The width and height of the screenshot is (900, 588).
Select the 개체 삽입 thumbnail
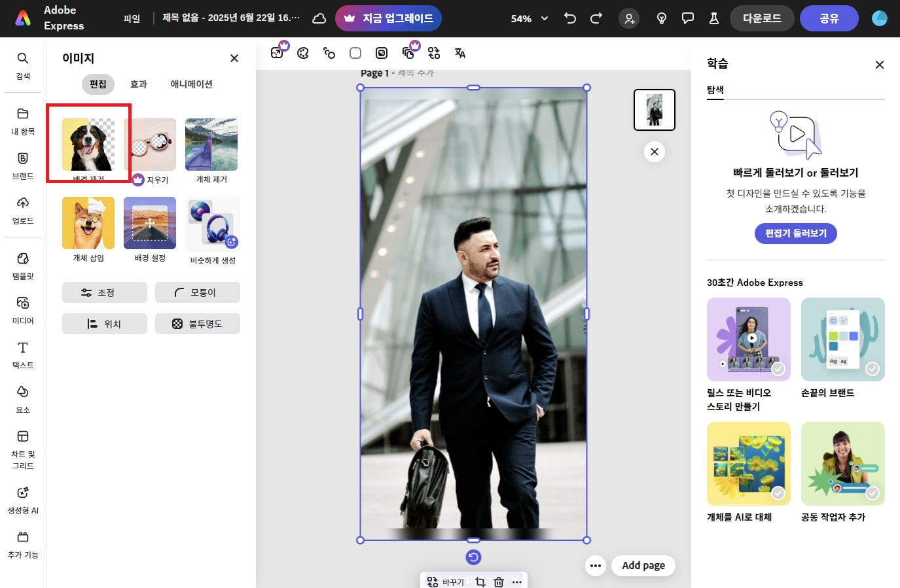click(x=88, y=223)
